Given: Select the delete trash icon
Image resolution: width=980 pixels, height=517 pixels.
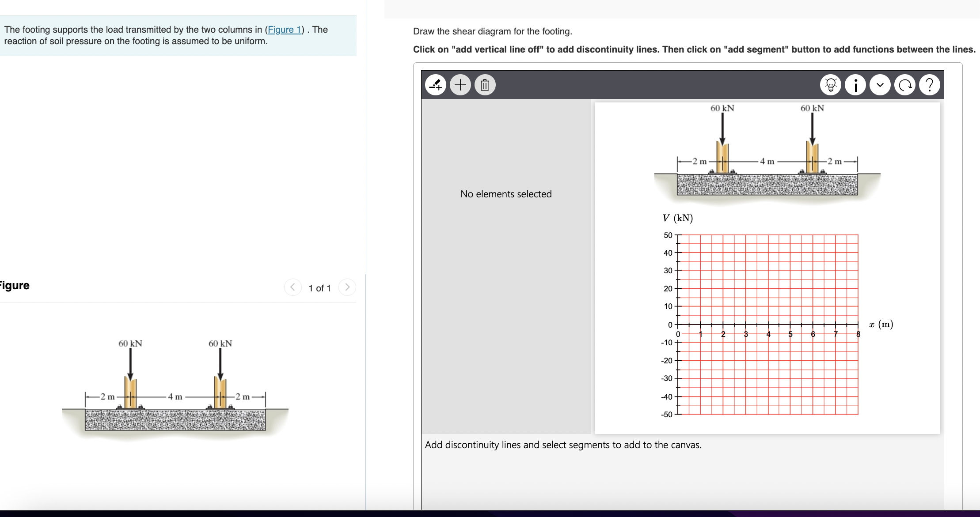Looking at the screenshot, I should tap(485, 85).
